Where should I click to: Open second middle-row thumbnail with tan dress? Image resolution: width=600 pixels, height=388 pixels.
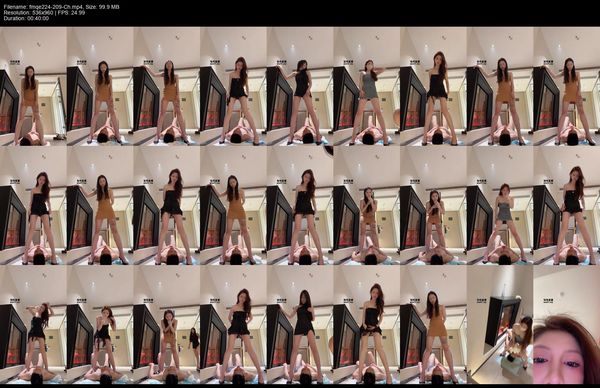100,206
